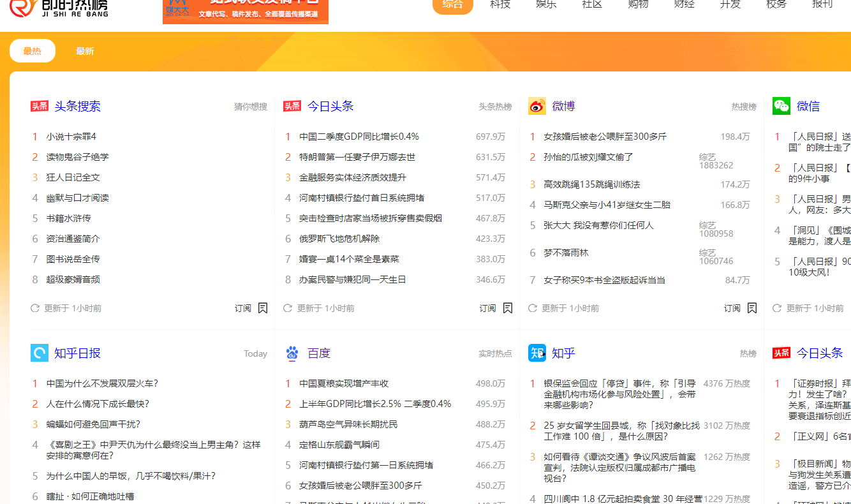
Task: Open 中国夏粮实现增产丰收 in 百度
Action: click(x=344, y=383)
